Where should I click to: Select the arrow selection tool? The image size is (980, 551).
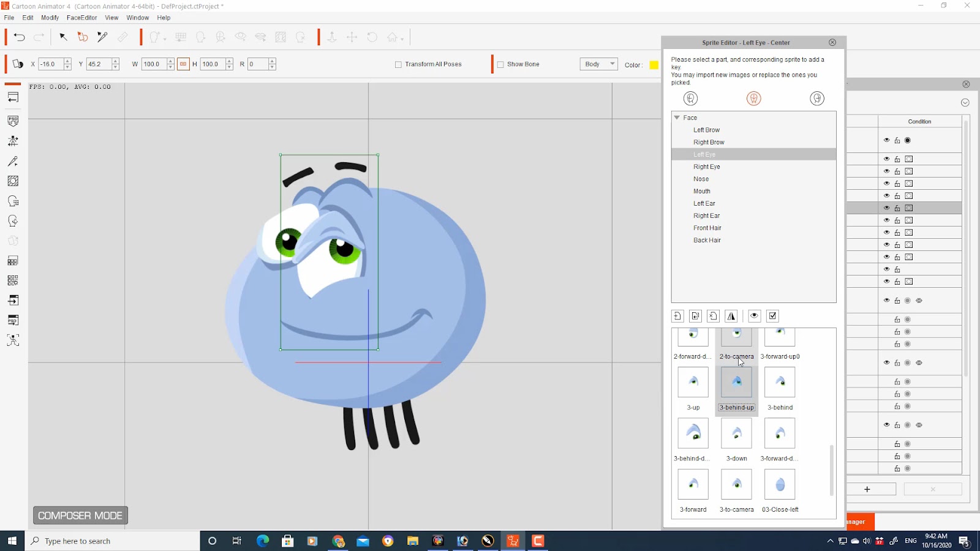point(63,37)
